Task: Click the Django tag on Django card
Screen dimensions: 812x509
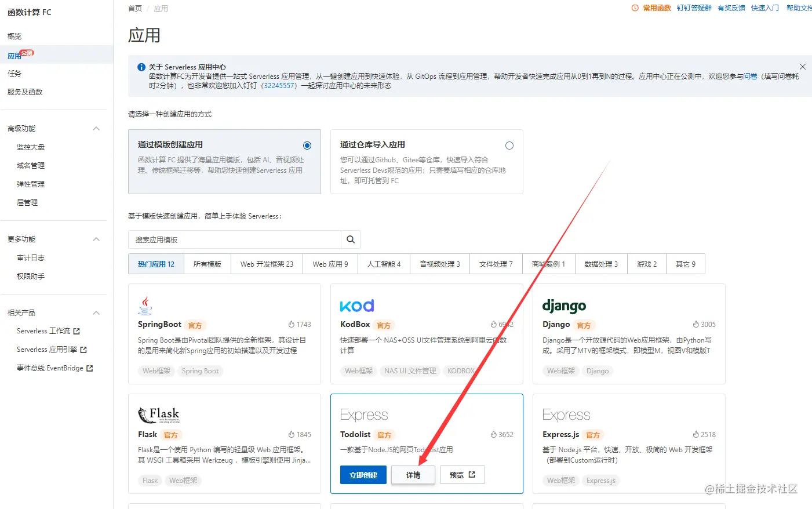Action: tap(598, 371)
